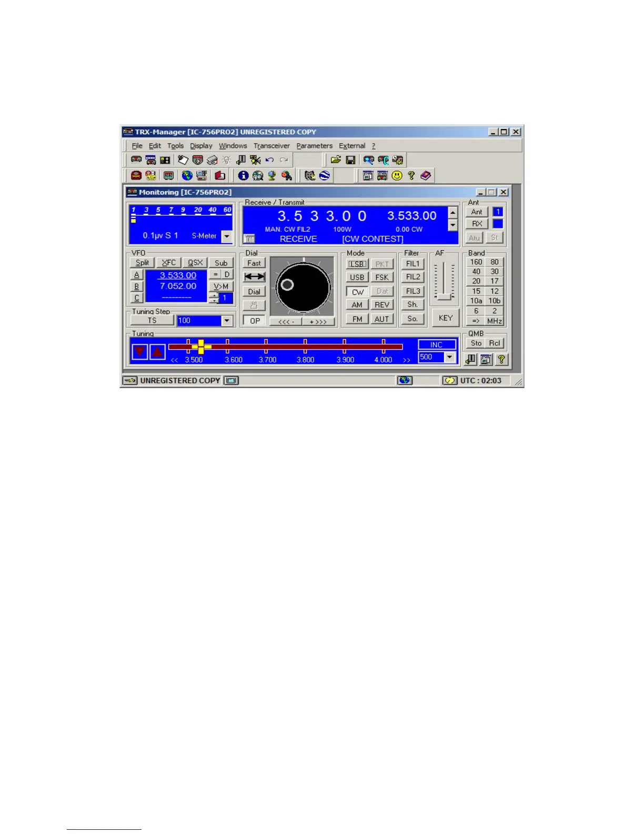
Task: Click the blue swirling globe browser icon
Action: point(325,175)
